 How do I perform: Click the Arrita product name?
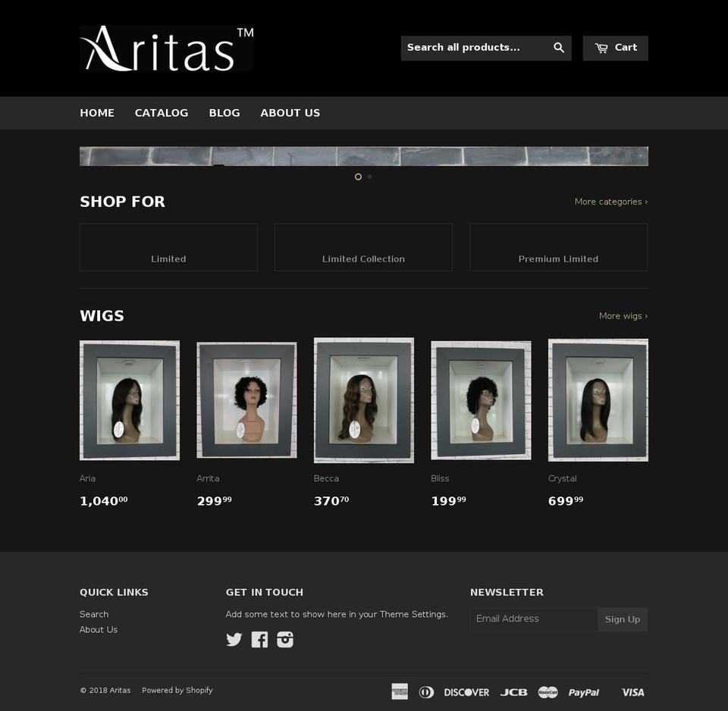point(208,478)
